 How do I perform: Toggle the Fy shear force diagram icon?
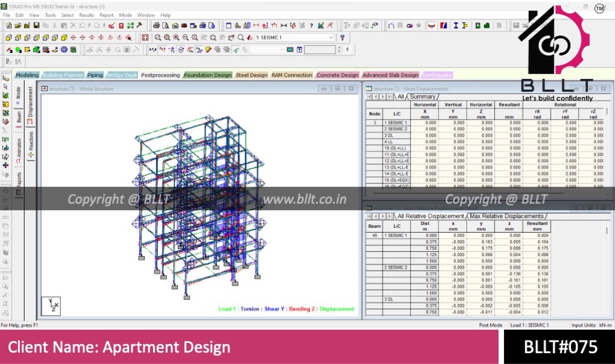(162, 50)
